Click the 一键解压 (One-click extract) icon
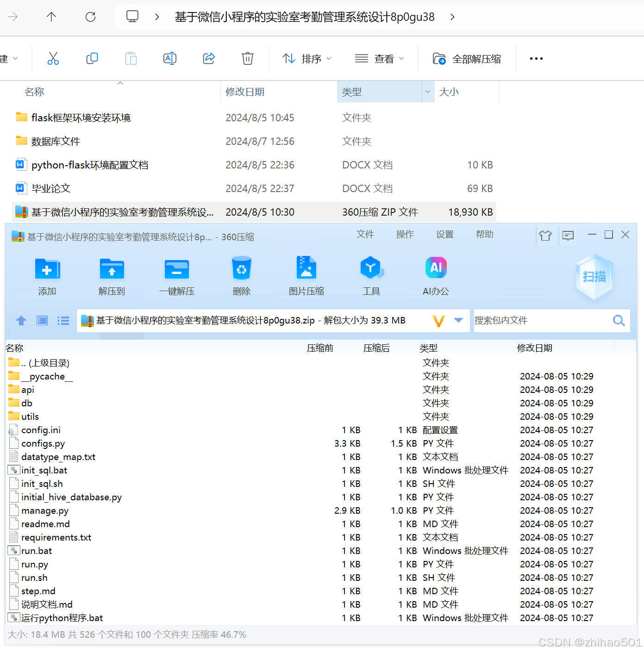 [176, 276]
